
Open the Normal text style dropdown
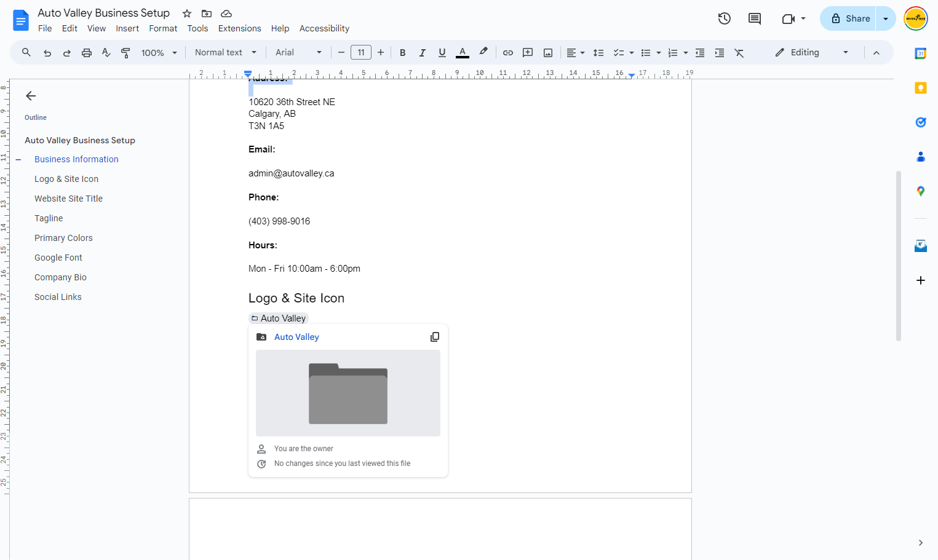226,53
